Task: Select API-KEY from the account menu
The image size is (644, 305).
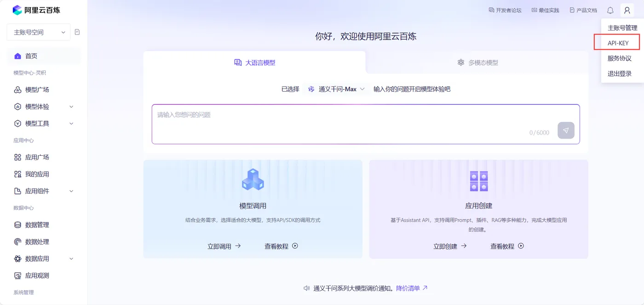Action: pos(618,43)
